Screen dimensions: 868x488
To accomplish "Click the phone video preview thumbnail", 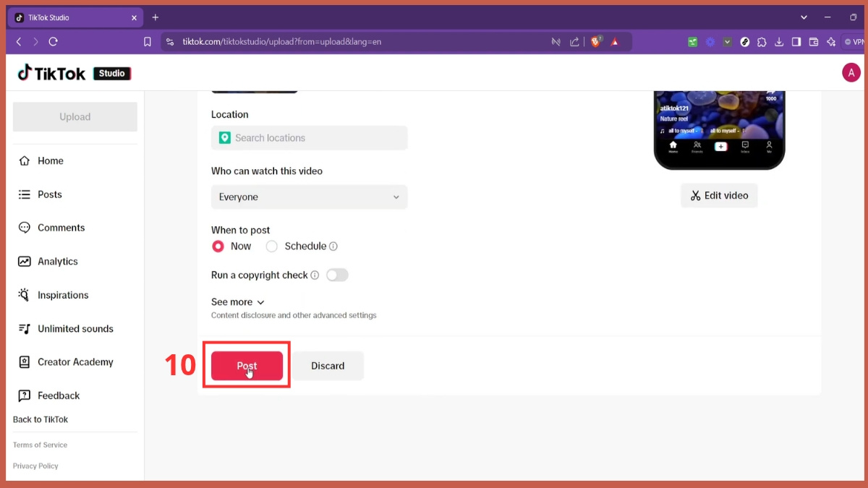I will pos(719,130).
